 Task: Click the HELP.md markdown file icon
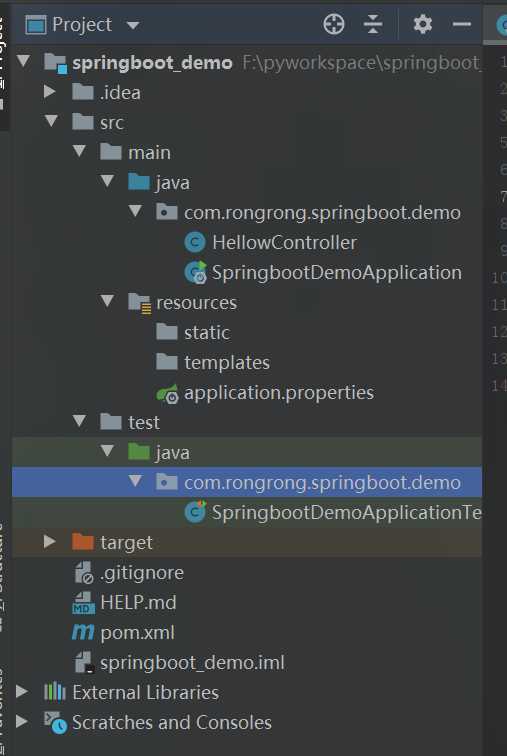coord(83,603)
